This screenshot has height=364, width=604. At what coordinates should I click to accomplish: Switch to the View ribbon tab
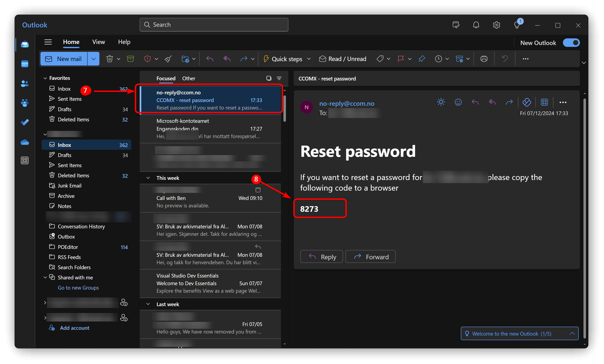pos(99,42)
